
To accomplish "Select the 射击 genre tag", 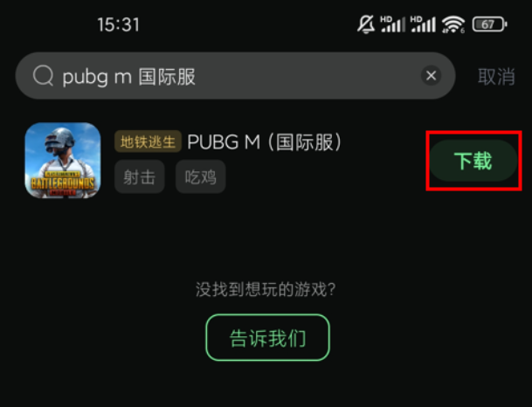I will click(140, 176).
